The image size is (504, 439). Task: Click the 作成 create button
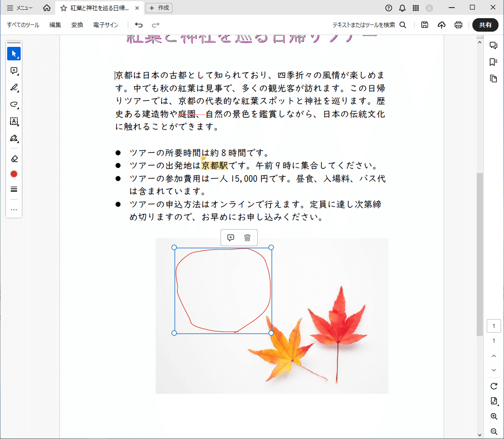point(159,8)
